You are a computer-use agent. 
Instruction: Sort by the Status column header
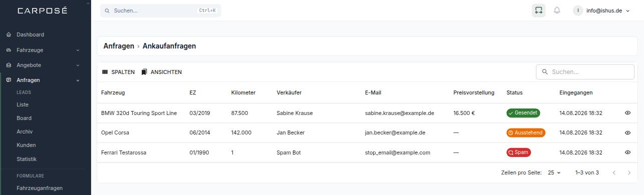(x=514, y=92)
